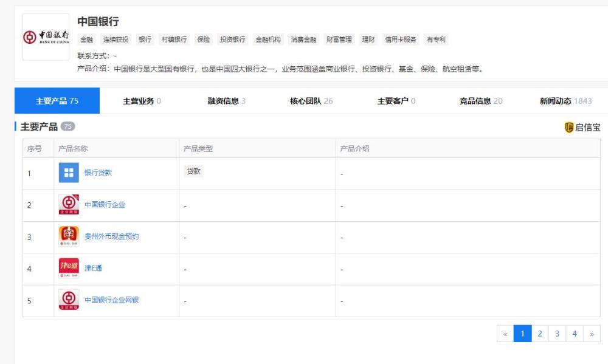Click the 金融 tag

[x=87, y=39]
